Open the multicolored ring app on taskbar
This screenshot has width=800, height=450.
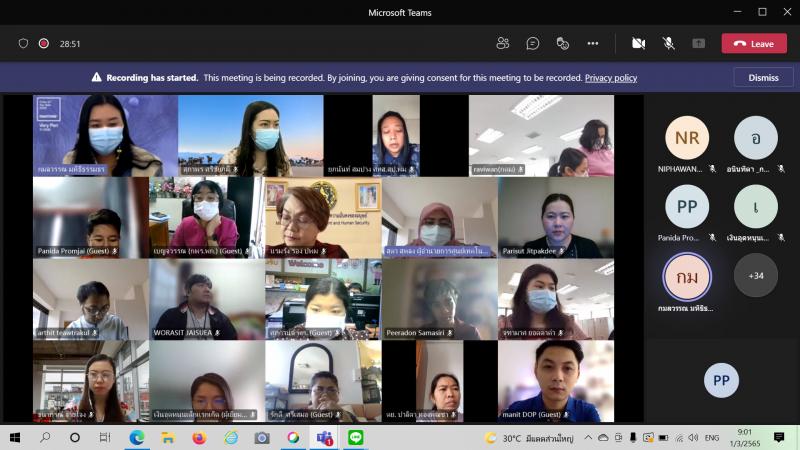293,437
